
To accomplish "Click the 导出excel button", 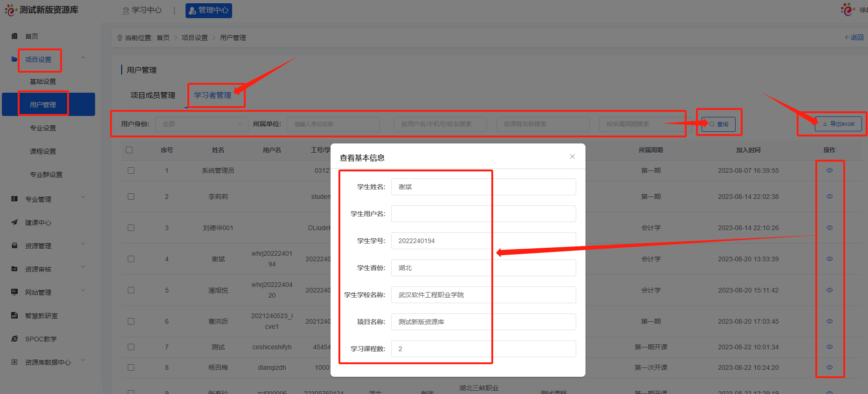I will [x=838, y=124].
